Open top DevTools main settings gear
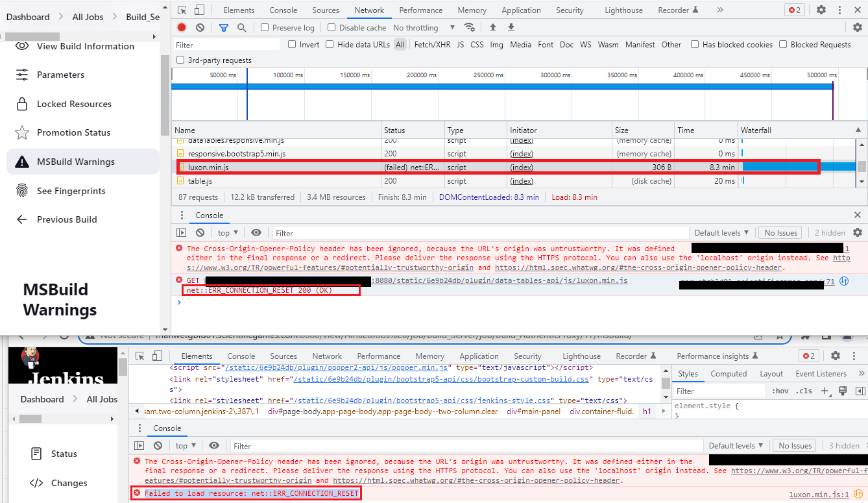Viewport: 868px width, 503px height. (821, 10)
